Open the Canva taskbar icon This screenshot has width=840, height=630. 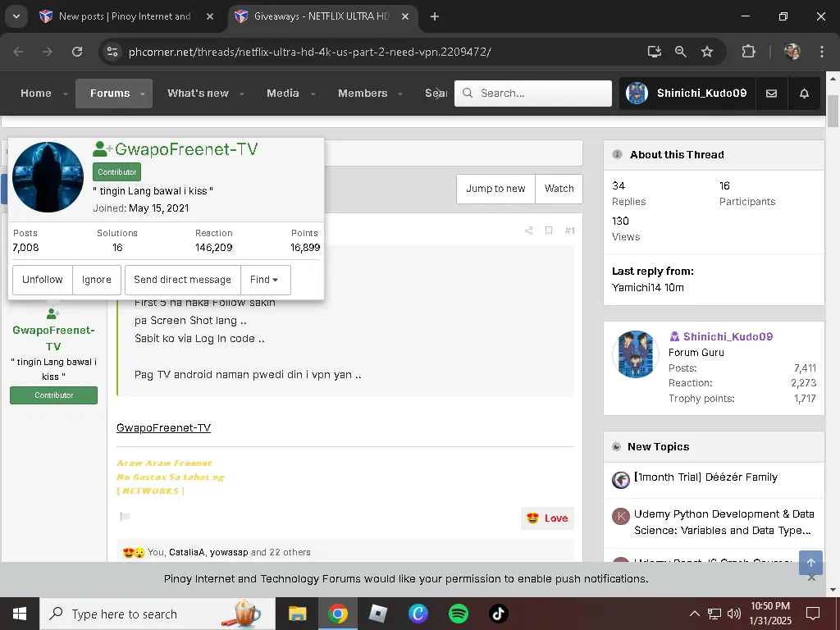(418, 614)
